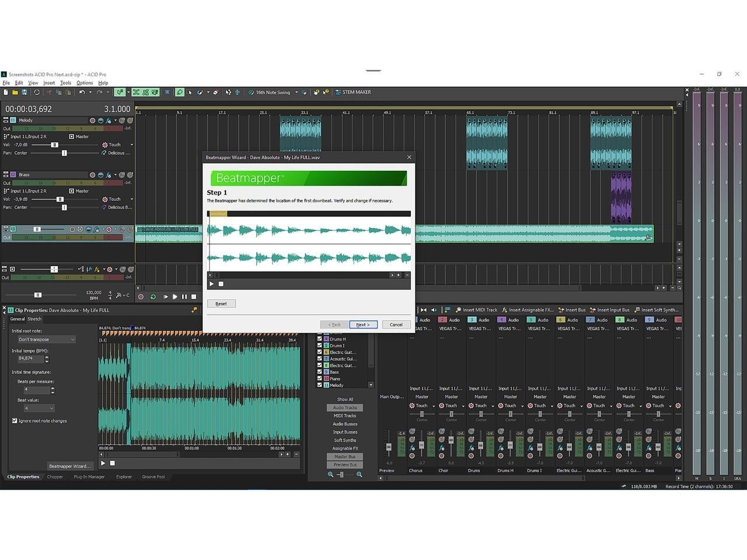Zoom in mixer with magnifier plus

pos(359,475)
